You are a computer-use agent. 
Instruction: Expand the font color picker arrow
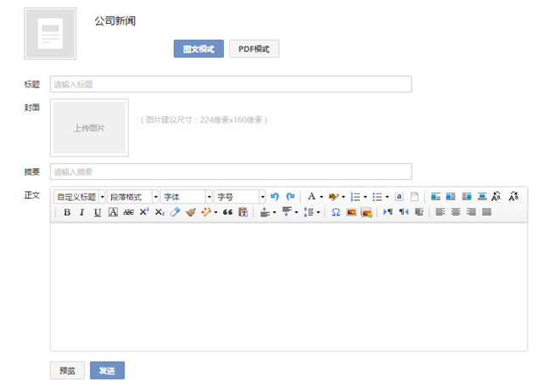pos(322,197)
